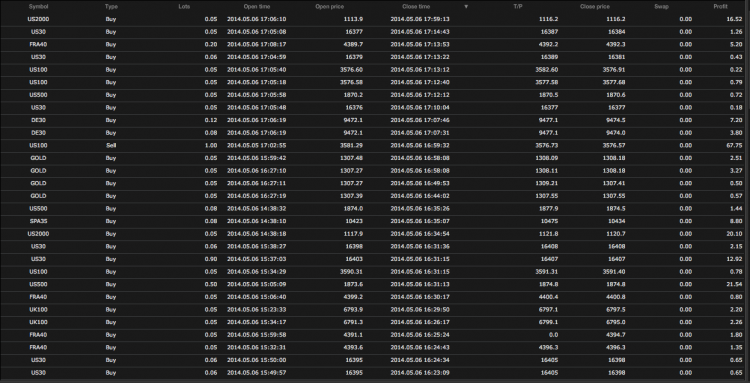Click the T/P column header
This screenshot has width=750, height=383.
click(519, 7)
